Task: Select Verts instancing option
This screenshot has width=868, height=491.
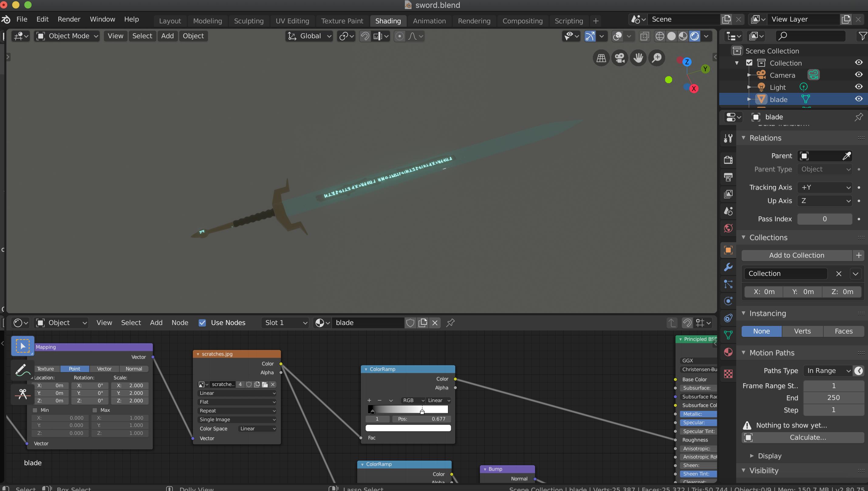Action: tap(802, 331)
